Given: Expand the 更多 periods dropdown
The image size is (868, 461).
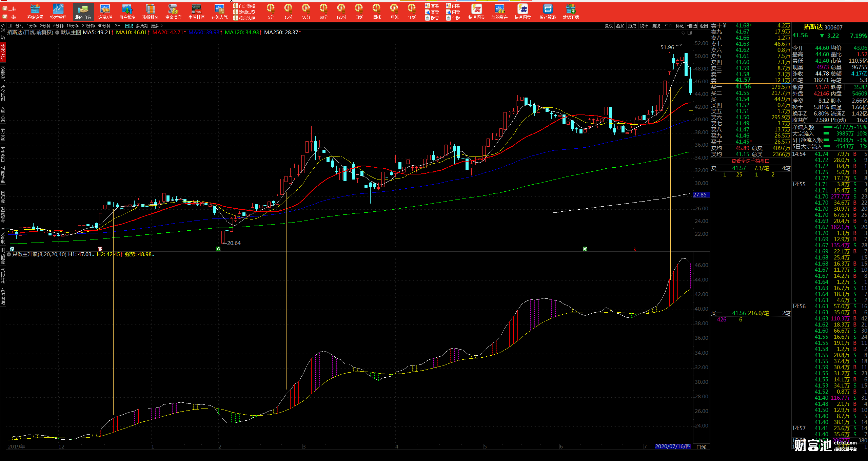Looking at the screenshot, I should pos(157,26).
